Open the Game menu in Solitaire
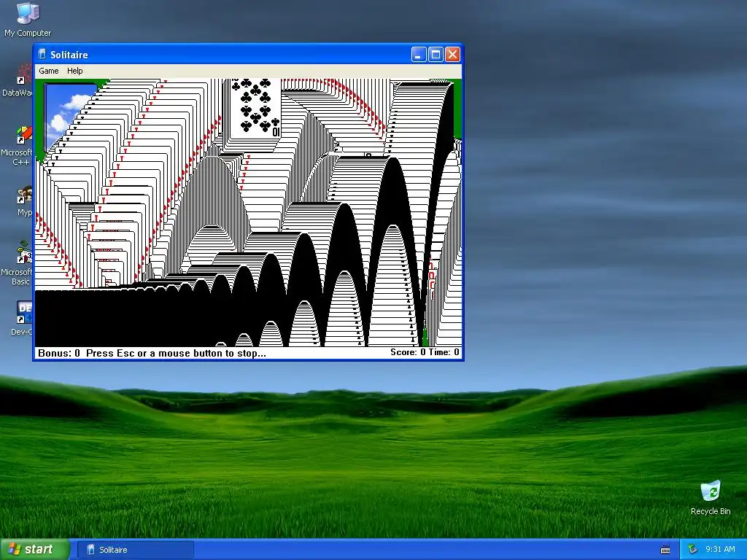This screenshot has width=747, height=560. [x=49, y=71]
